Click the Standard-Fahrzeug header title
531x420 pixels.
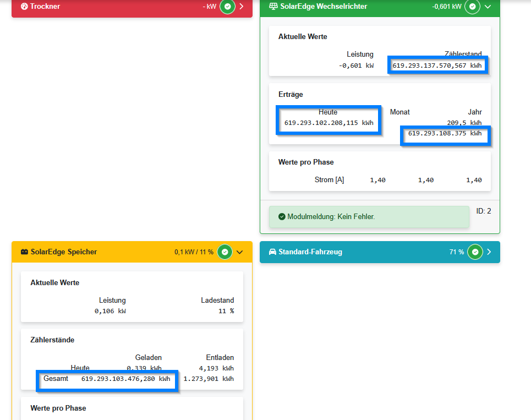coord(310,252)
